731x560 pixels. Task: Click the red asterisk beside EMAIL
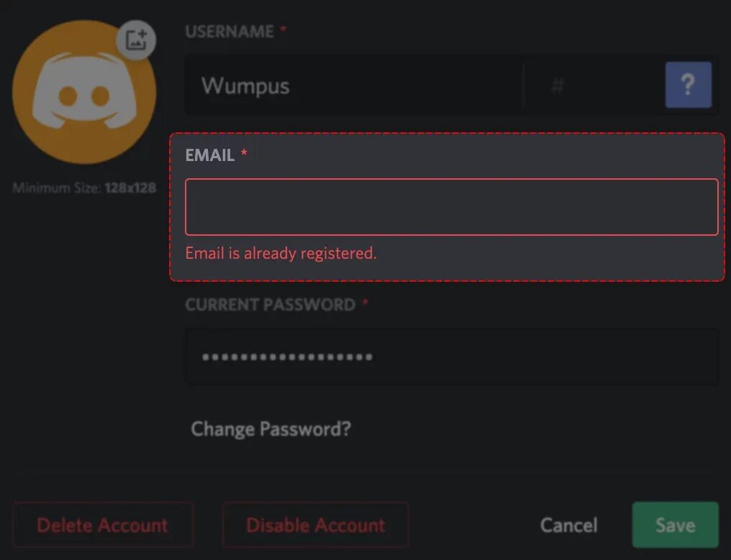[x=244, y=154]
